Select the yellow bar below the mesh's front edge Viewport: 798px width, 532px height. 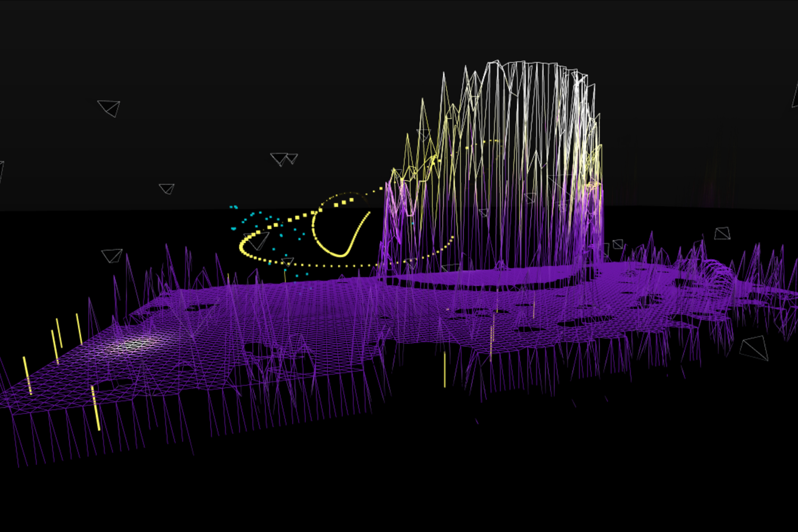pos(445,370)
